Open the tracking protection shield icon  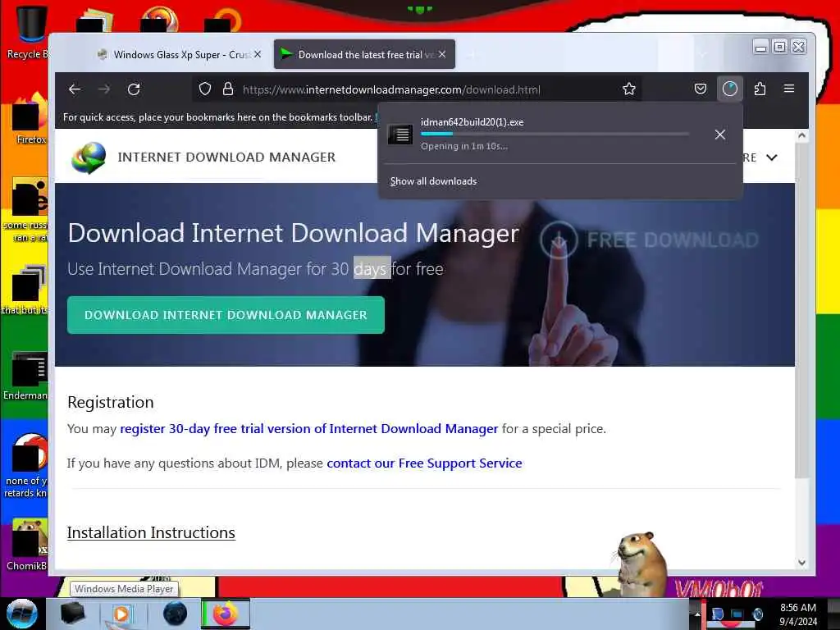click(204, 89)
